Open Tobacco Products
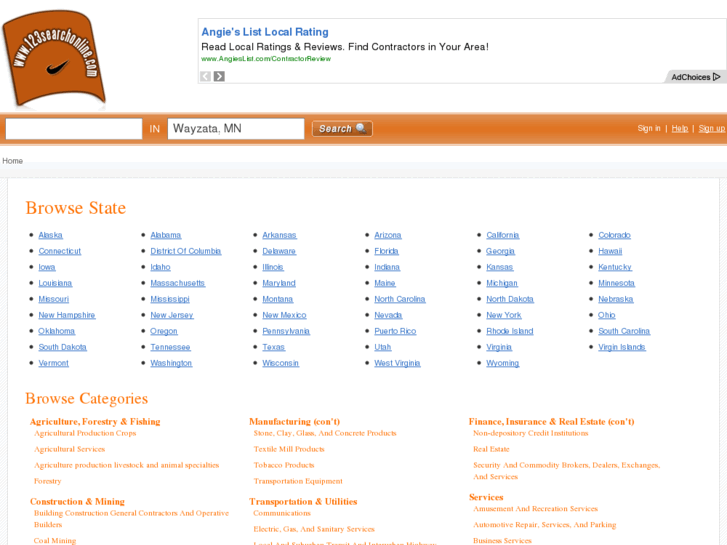Image resolution: width=727 pixels, height=545 pixels. pos(284,465)
